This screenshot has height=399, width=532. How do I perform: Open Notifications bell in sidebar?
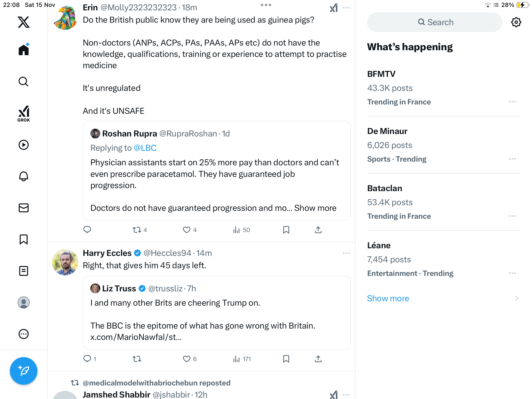[24, 176]
